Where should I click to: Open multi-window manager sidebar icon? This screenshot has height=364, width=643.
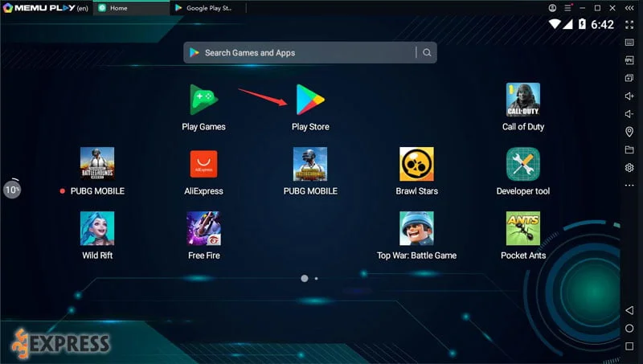[x=629, y=78]
